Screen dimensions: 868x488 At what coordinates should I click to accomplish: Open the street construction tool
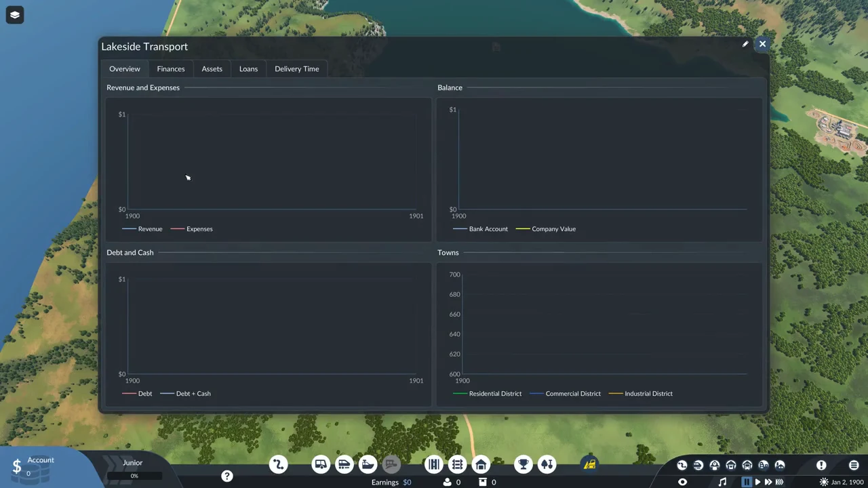[x=434, y=464]
